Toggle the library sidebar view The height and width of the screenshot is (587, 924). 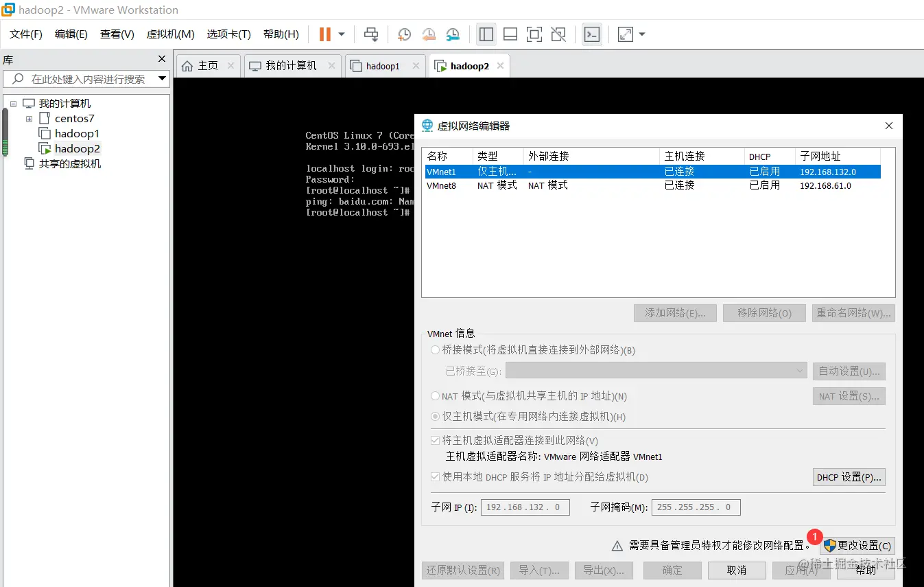(x=486, y=34)
